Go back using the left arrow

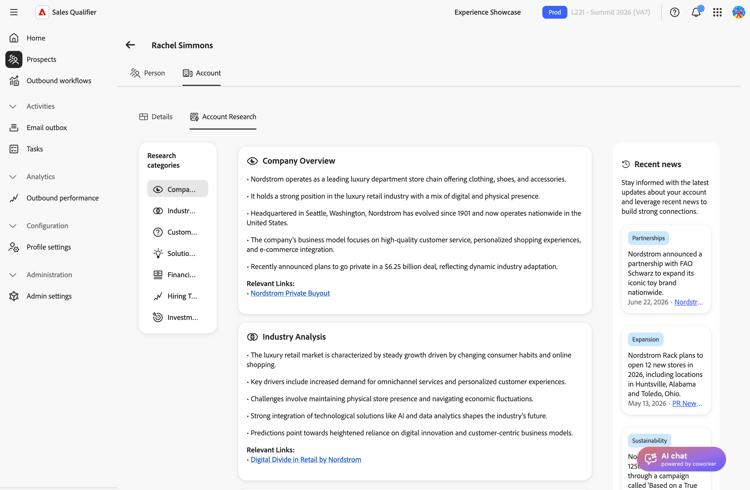pos(130,45)
